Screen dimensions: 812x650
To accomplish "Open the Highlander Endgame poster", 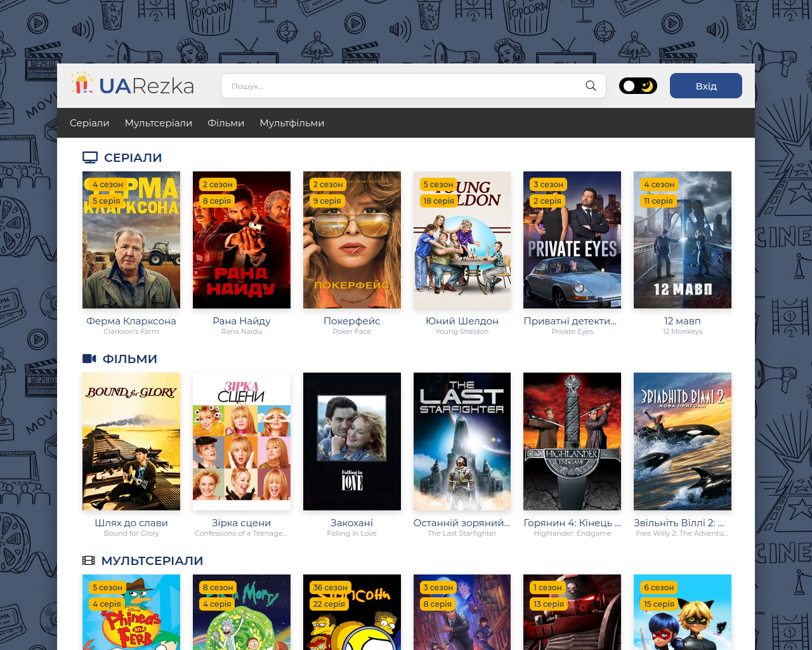I will (572, 441).
